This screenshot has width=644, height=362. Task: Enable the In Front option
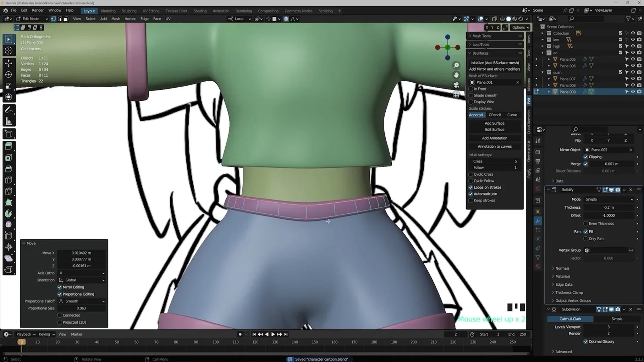471,89
